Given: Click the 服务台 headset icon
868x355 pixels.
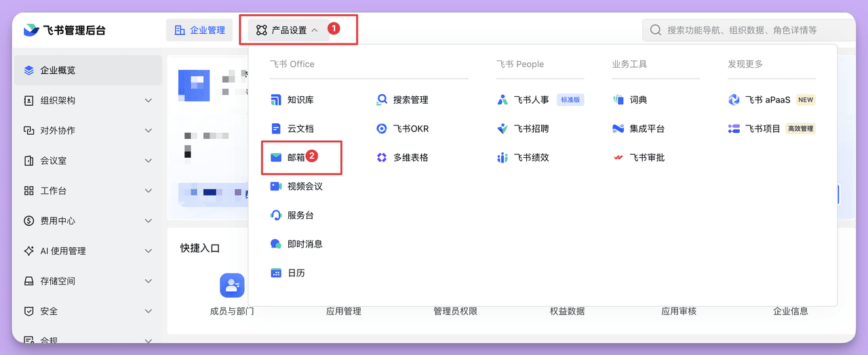Looking at the screenshot, I should coord(276,215).
